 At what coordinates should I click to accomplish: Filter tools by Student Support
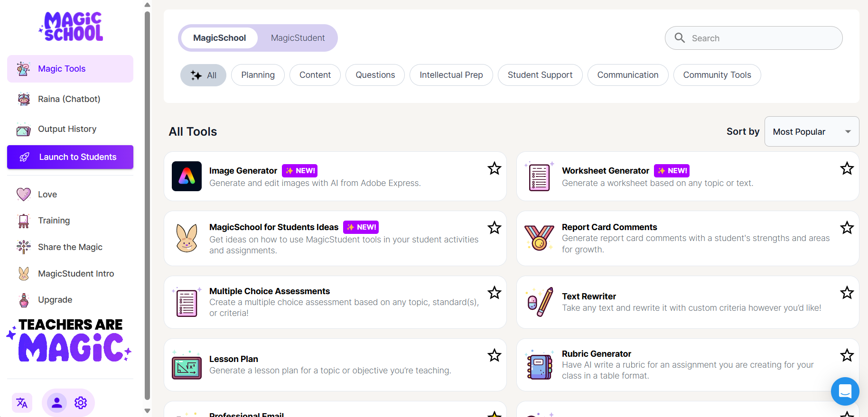(540, 75)
